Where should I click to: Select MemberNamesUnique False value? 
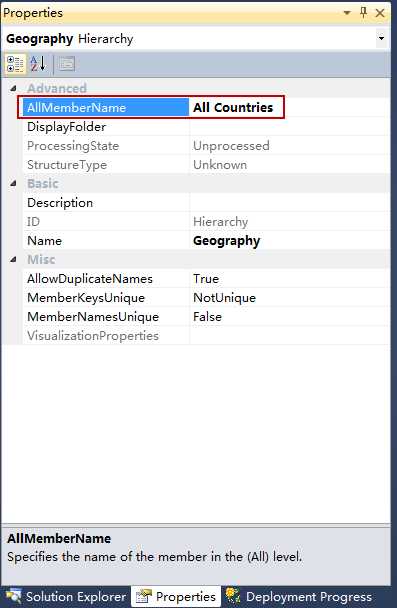(289, 316)
